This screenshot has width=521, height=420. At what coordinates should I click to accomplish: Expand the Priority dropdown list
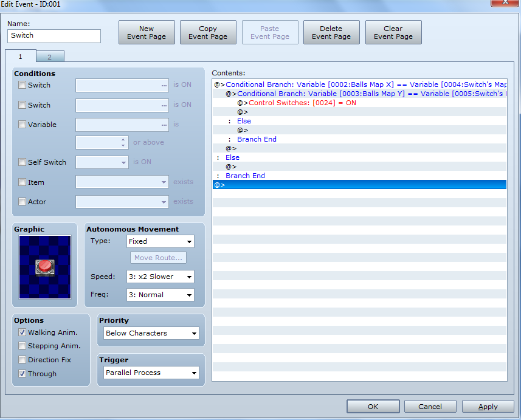(x=150, y=333)
